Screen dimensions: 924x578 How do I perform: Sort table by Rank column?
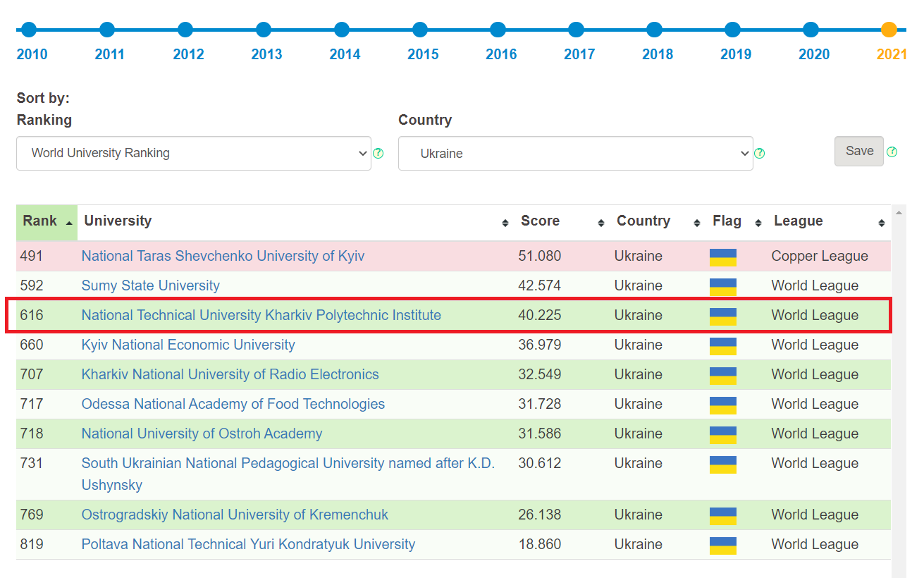[x=47, y=222]
